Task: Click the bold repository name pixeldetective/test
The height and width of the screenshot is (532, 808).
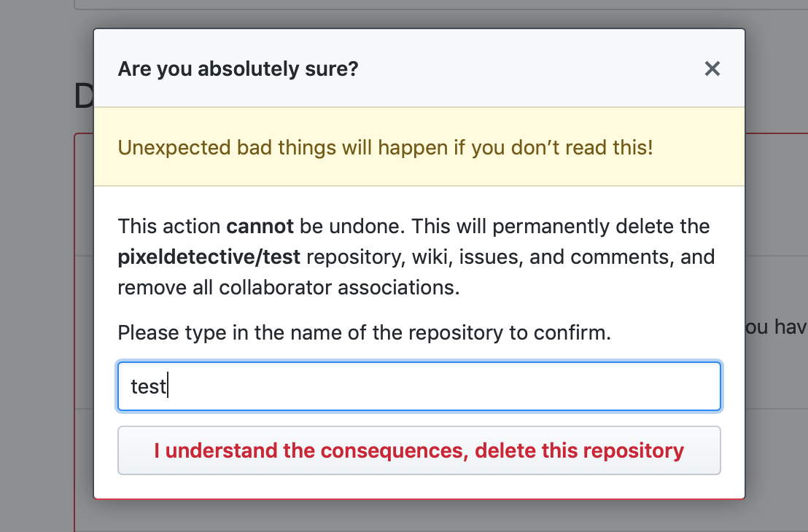Action: coord(209,257)
